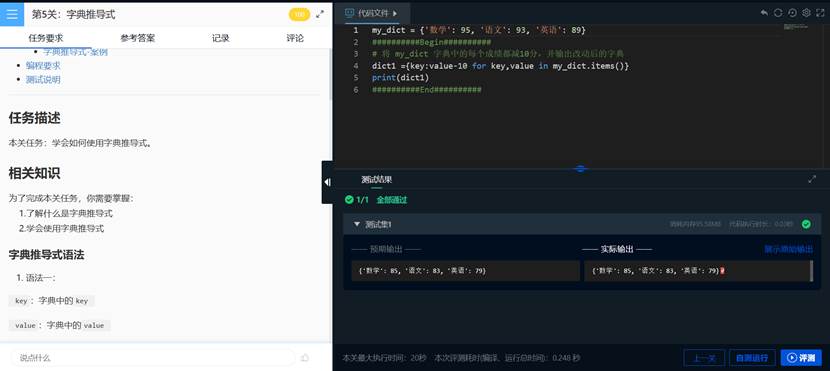Open the 参考答案 tab

click(138, 38)
